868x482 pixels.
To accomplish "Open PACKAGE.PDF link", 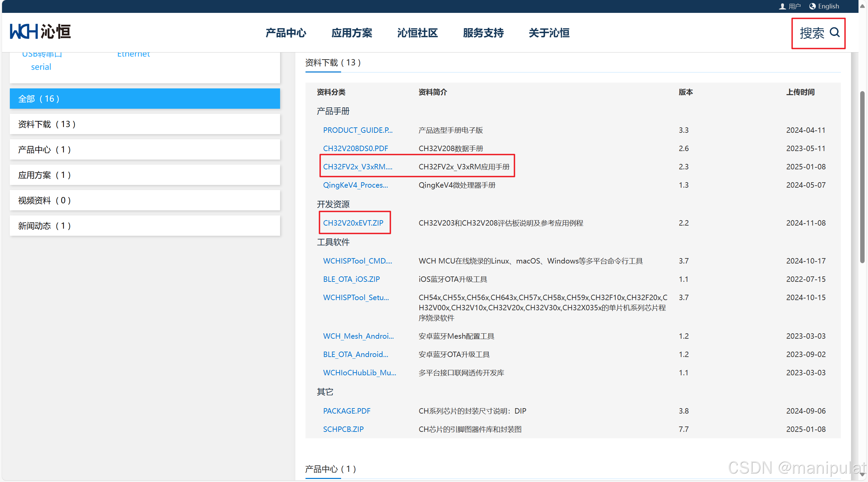I will pos(347,411).
